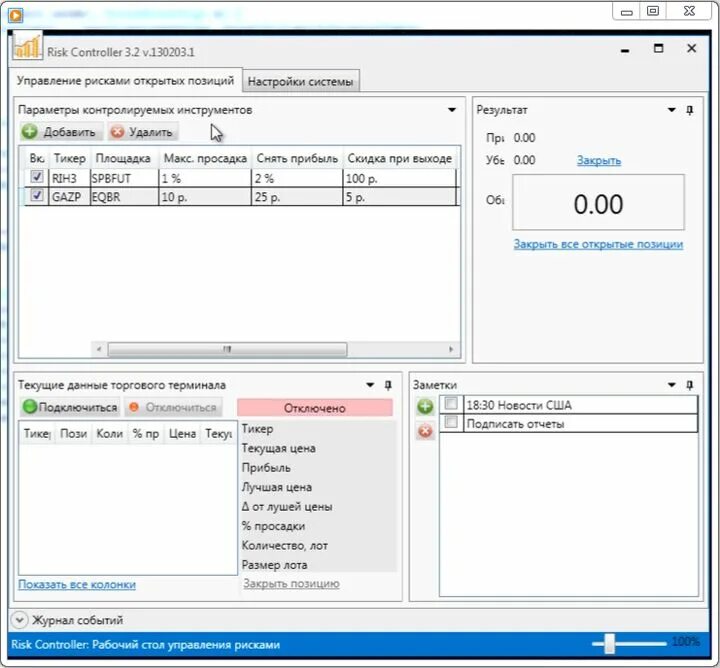Maximize the Risk Controller window
The width and height of the screenshot is (720, 668).
(x=658, y=48)
